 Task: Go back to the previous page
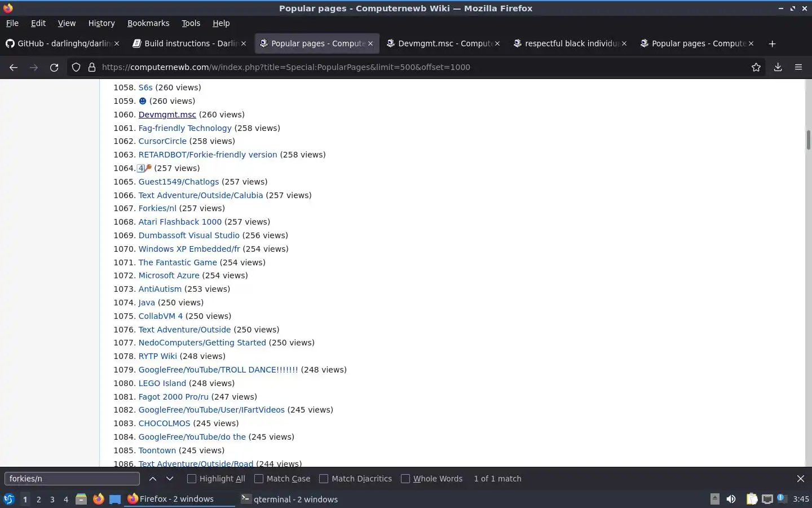[x=14, y=67]
